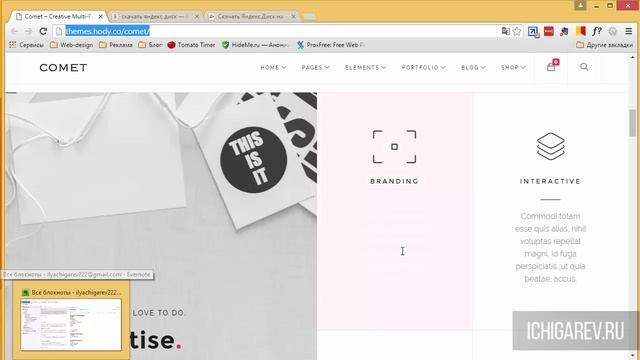Expand the PORTFOLIO menu dropdown
640x360 pixels.
[x=423, y=67]
